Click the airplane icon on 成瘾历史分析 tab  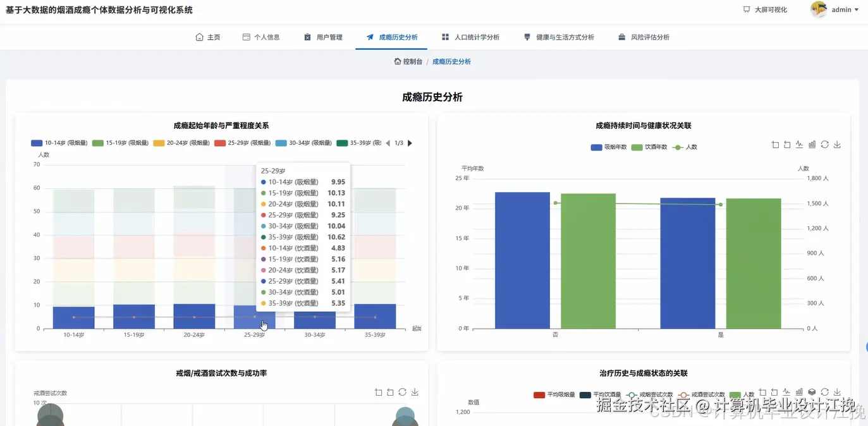click(370, 37)
